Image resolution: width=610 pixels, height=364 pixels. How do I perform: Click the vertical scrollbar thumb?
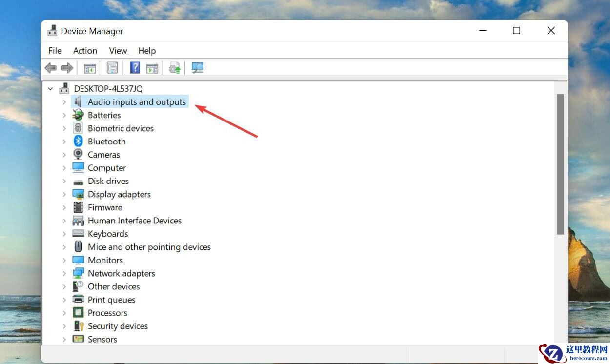(x=560, y=163)
